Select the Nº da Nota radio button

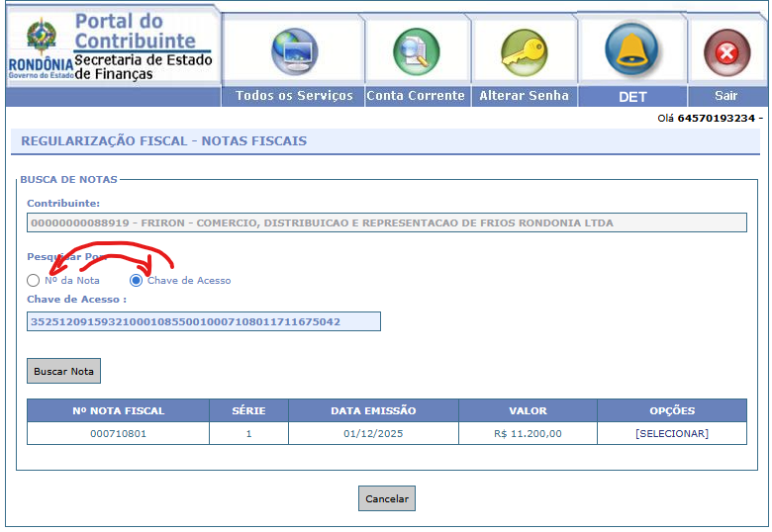(x=34, y=281)
